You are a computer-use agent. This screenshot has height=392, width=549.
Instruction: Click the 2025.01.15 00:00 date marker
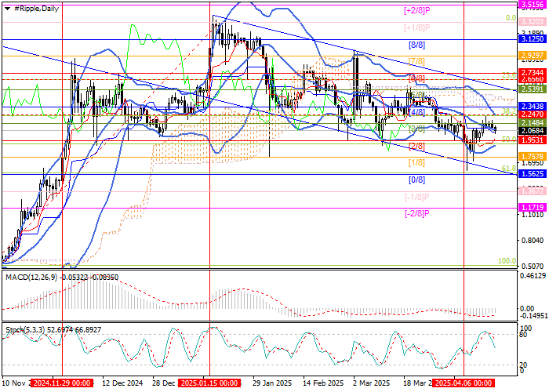[x=210, y=383]
